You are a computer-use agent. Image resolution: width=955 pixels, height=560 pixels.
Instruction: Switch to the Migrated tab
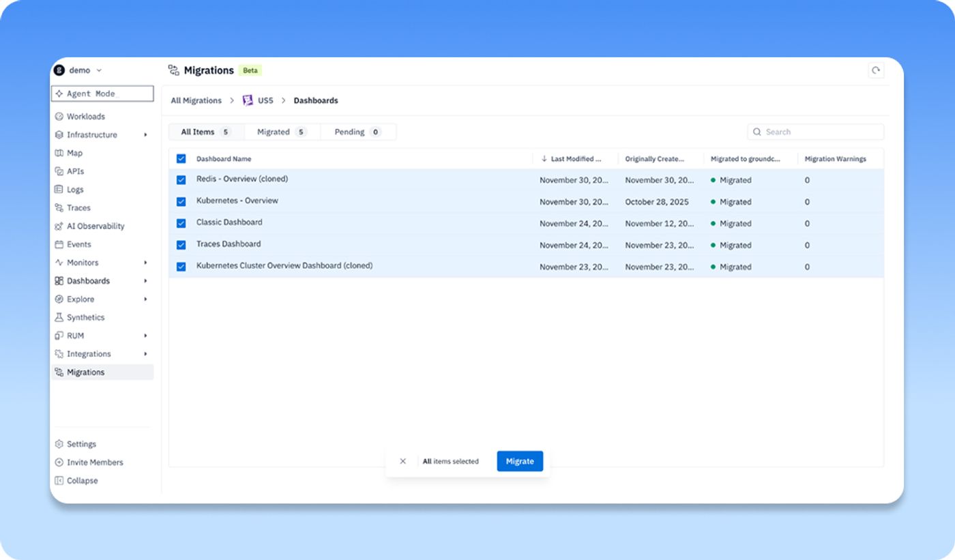click(282, 132)
